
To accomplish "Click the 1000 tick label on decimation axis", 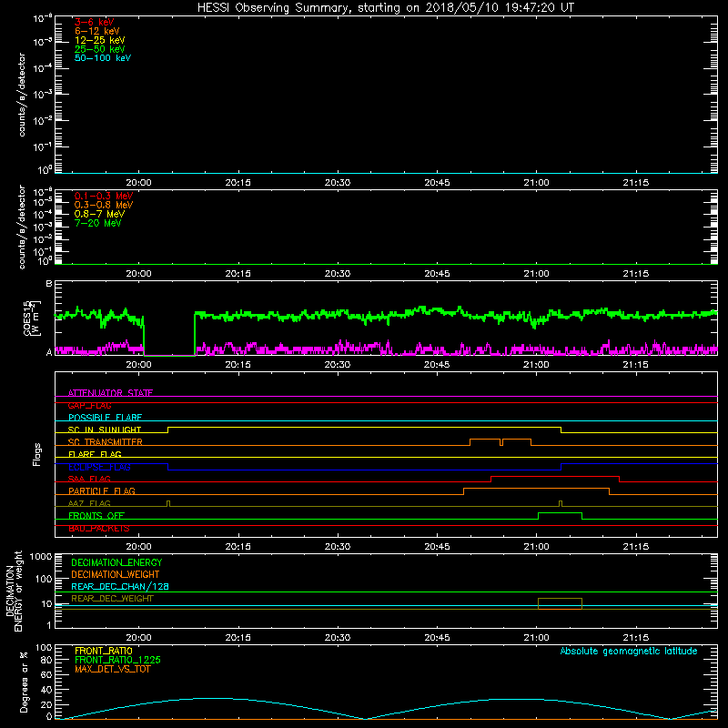I will pyautogui.click(x=41, y=556).
